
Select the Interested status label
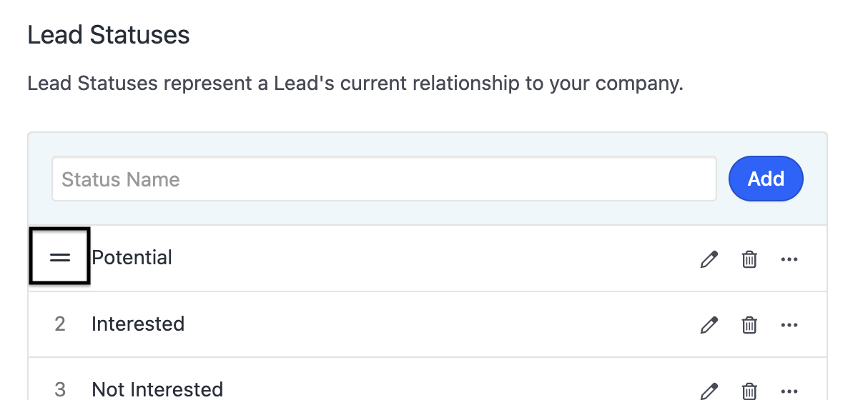point(138,324)
